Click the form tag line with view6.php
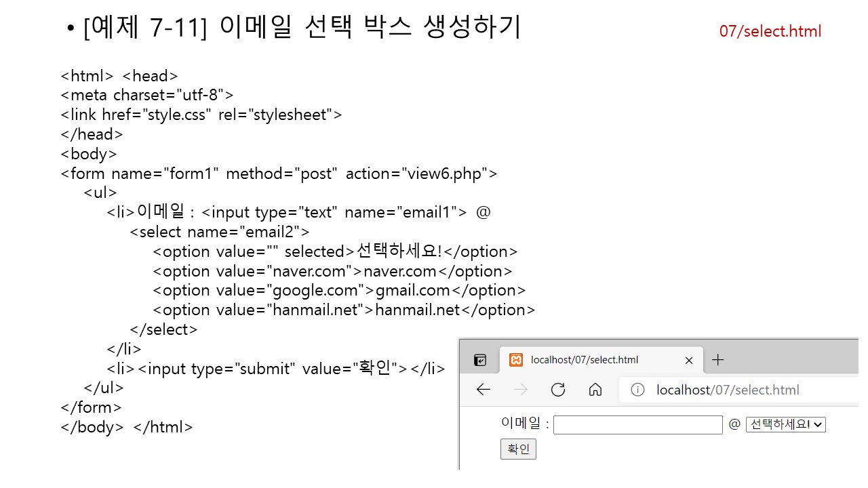The image size is (868, 488). tap(279, 174)
